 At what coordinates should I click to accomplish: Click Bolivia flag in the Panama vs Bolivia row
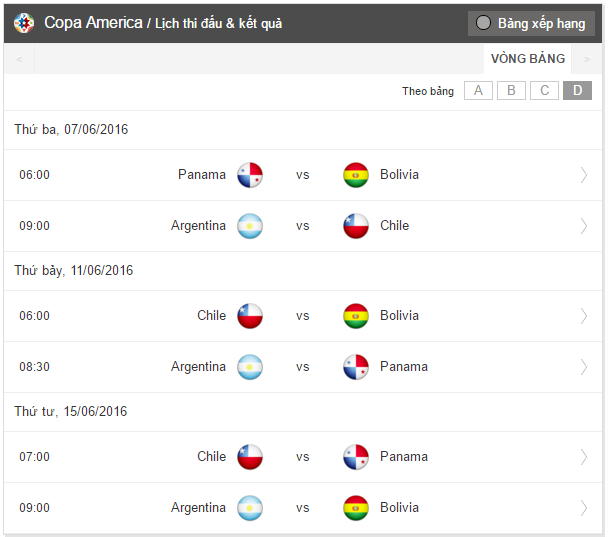click(x=356, y=175)
